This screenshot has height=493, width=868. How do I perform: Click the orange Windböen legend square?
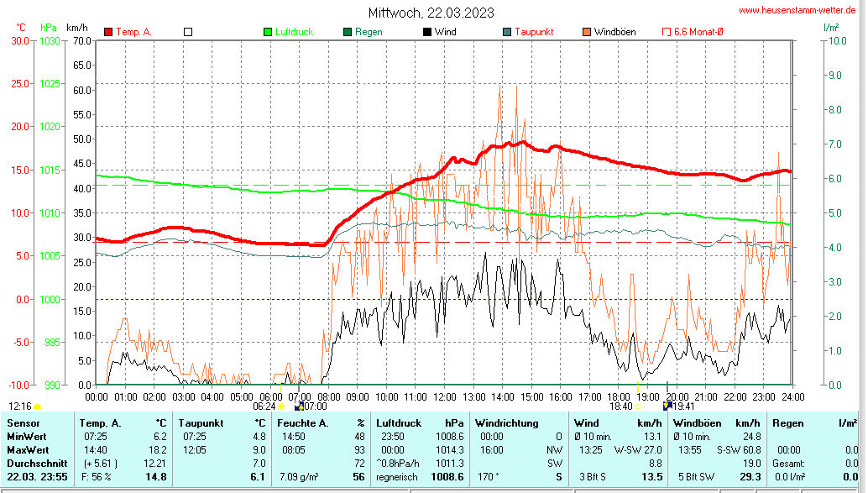coord(587,32)
